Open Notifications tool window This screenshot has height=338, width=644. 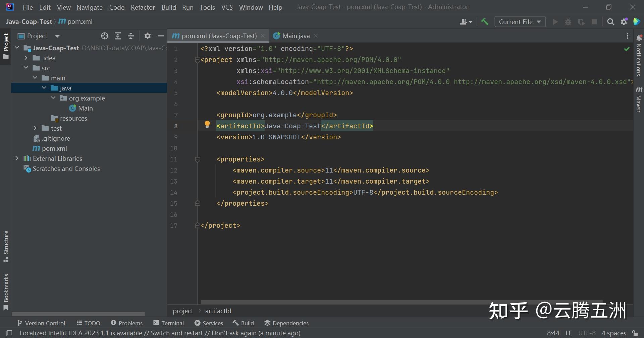[x=639, y=55]
